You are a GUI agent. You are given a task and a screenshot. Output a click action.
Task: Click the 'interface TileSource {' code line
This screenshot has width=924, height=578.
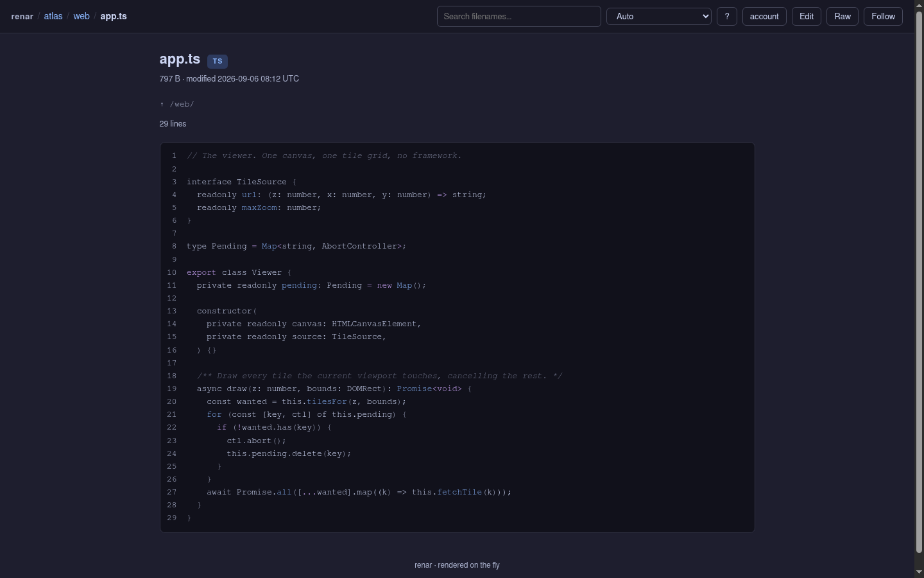pos(241,182)
